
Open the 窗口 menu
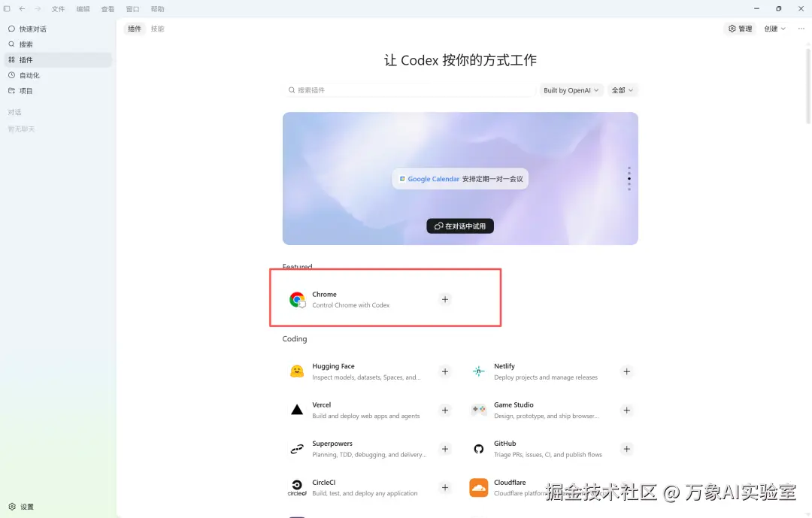coord(132,9)
